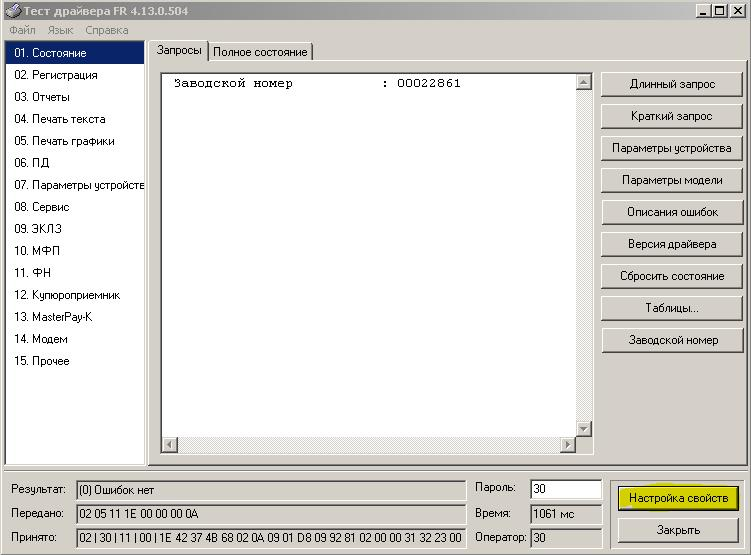
Task: Click the horizontal scrollbar right arrow
Action: (x=568, y=444)
